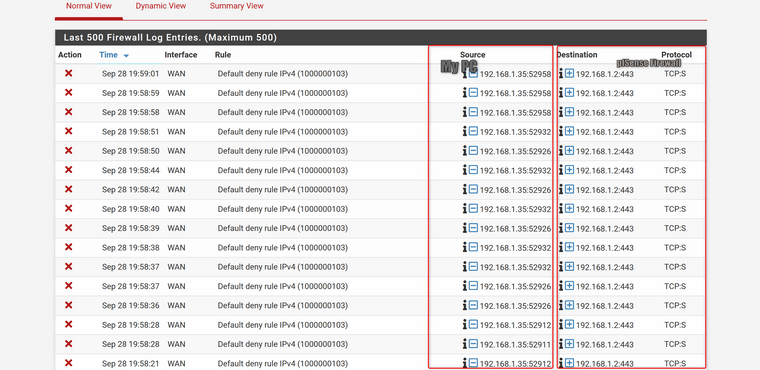Viewport: 760px width, 370px height.
Task: Click the Action column header
Action: (70, 55)
